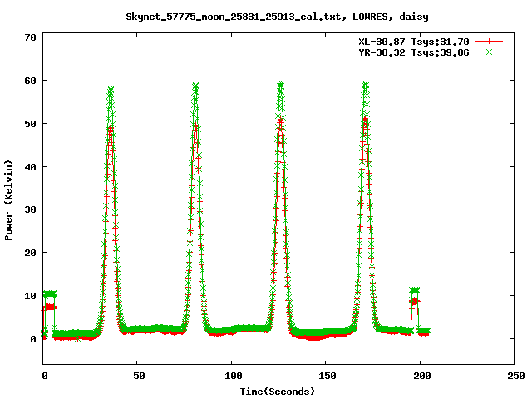Image resolution: width=532 pixels, height=399 pixels.
Task: Click the Time(Seconds) x-axis label
Action: 278,390
